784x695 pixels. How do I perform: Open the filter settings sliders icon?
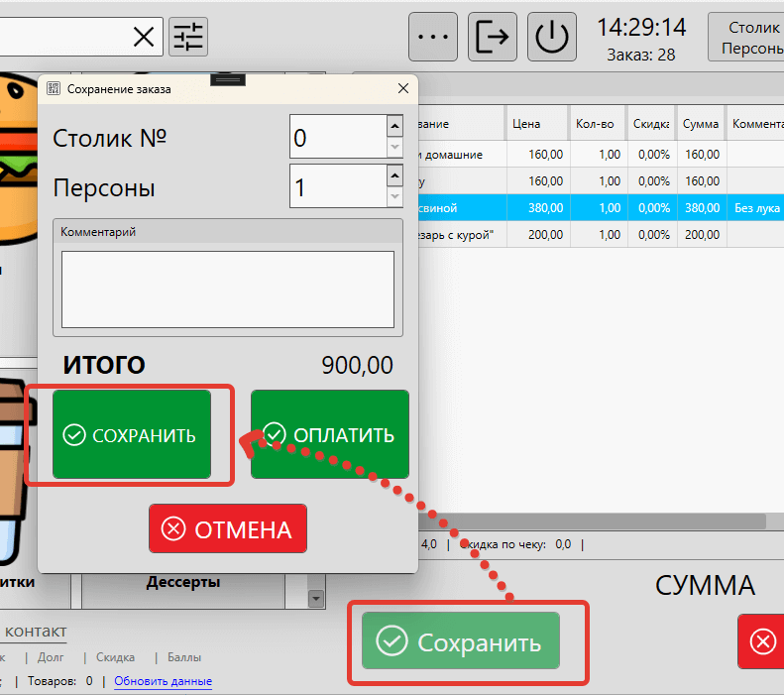188,37
